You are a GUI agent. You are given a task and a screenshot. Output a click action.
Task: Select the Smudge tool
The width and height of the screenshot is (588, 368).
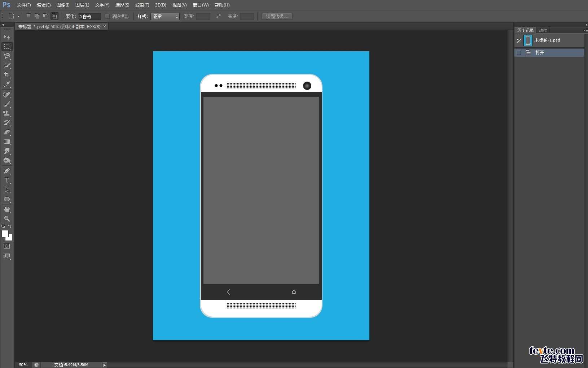(7, 151)
